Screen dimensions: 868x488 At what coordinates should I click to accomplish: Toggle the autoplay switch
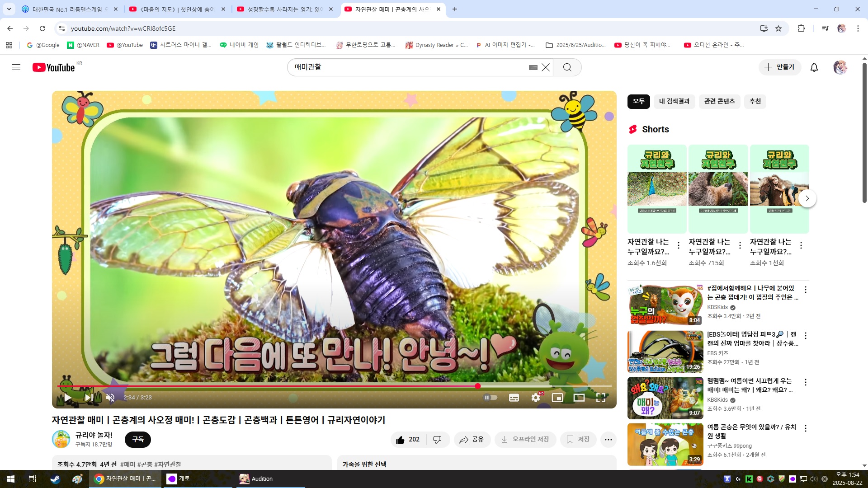[x=491, y=398]
